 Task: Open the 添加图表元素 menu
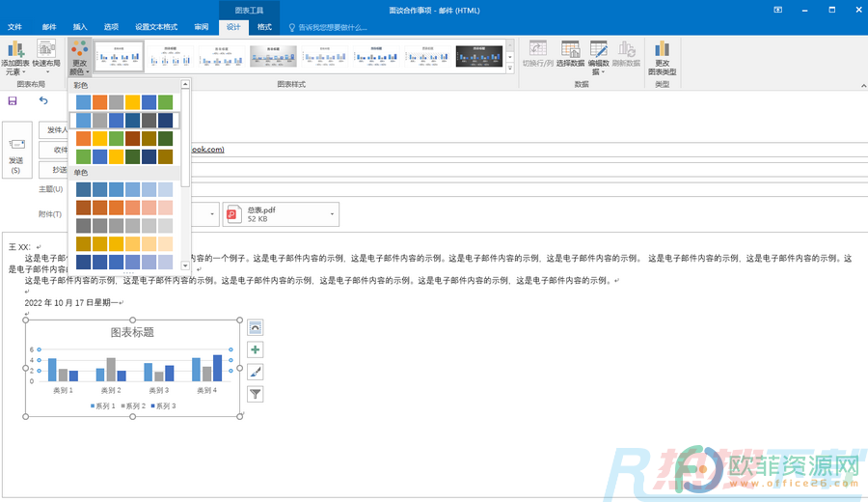pos(15,58)
